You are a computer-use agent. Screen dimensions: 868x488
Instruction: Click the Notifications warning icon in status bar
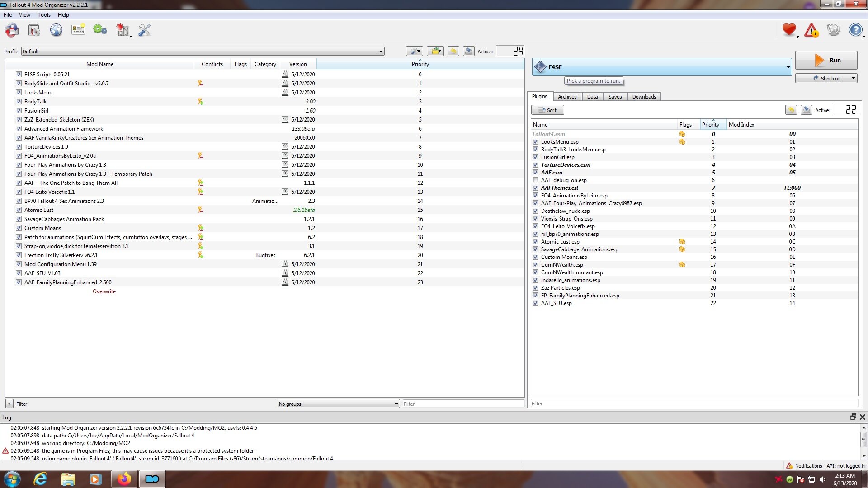click(789, 465)
